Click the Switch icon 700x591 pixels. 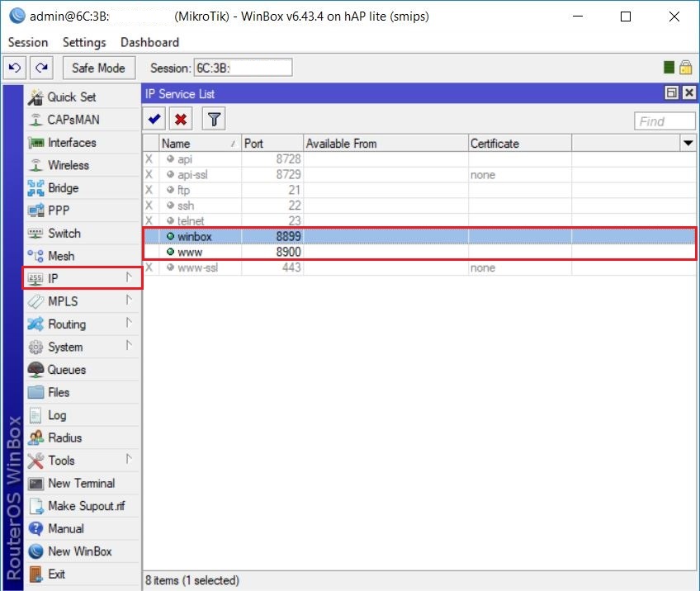35,233
